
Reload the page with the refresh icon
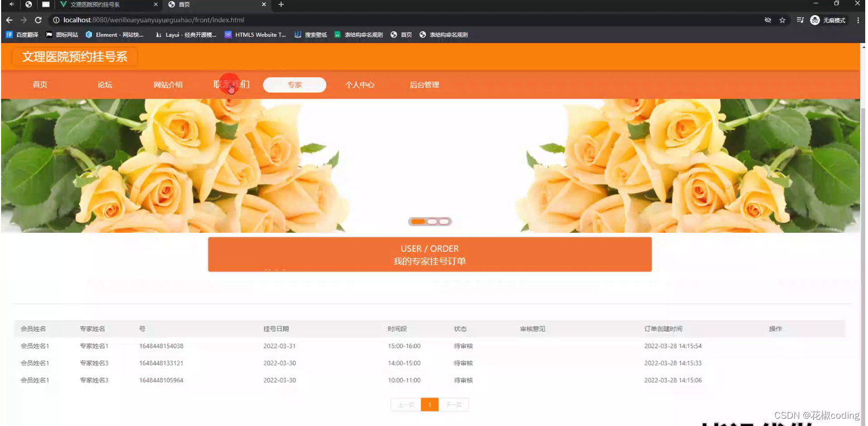pos(37,19)
